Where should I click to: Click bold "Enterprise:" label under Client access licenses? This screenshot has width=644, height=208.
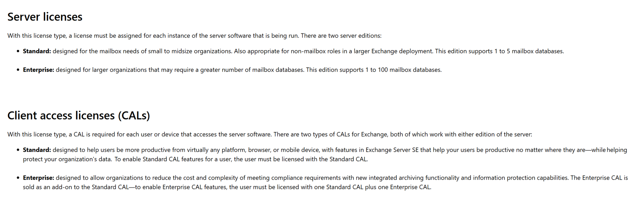(x=38, y=178)
